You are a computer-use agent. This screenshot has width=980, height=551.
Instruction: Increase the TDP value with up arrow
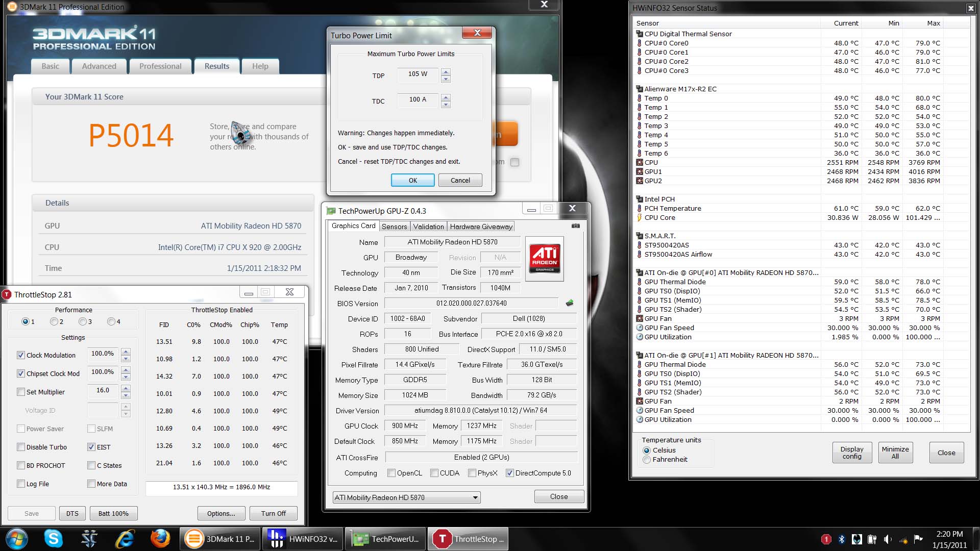point(446,71)
